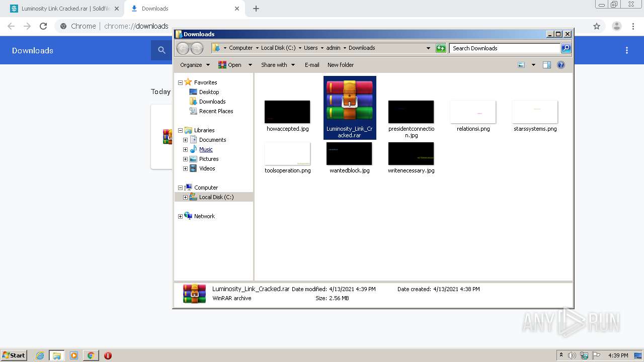Click Chrome address bar URL
Viewport: 644px width, 362px height.
[136, 26]
